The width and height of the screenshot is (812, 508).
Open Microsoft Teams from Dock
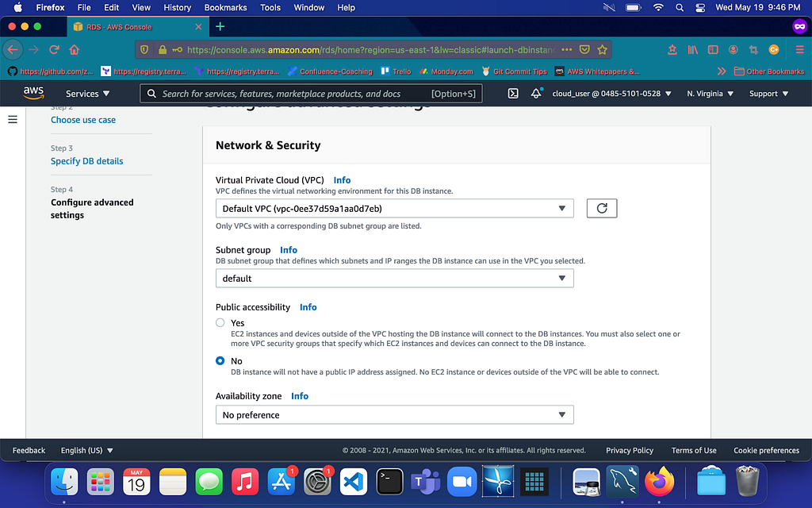425,482
